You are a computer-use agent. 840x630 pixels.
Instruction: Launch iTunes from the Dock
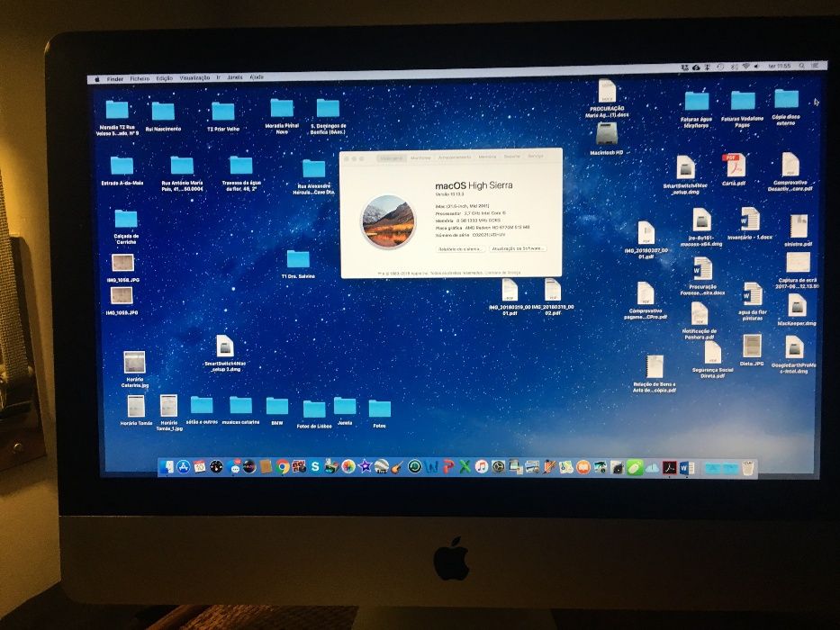click(482, 467)
